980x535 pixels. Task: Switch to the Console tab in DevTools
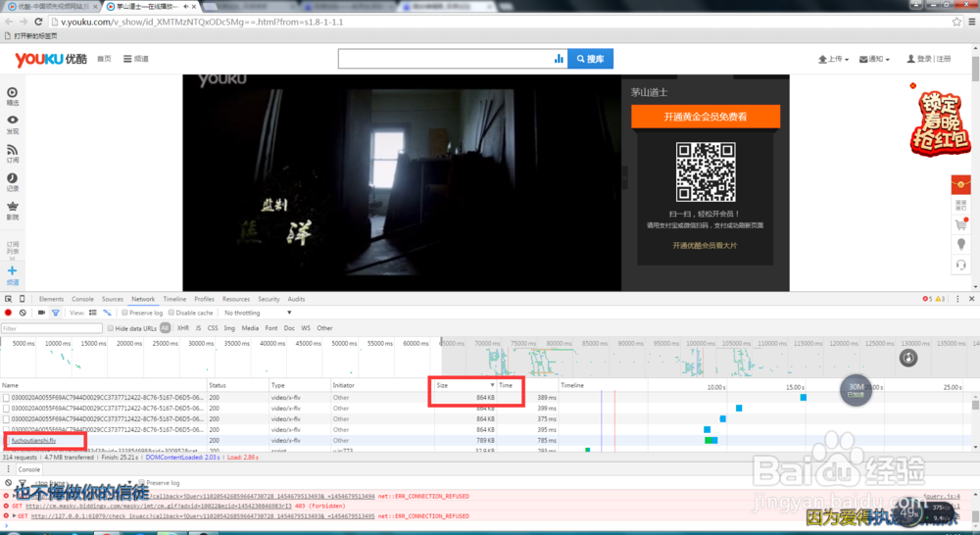point(82,299)
